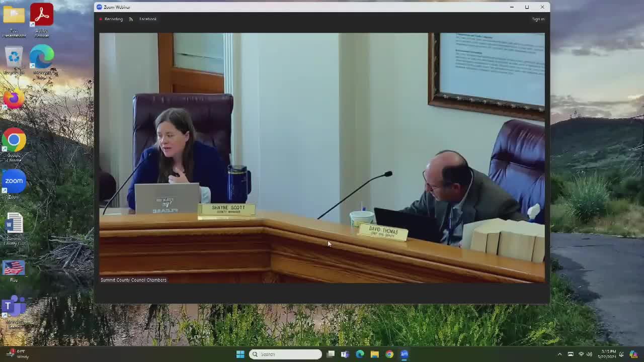Open the Start menu
The width and height of the screenshot is (644, 362).
pyautogui.click(x=240, y=354)
